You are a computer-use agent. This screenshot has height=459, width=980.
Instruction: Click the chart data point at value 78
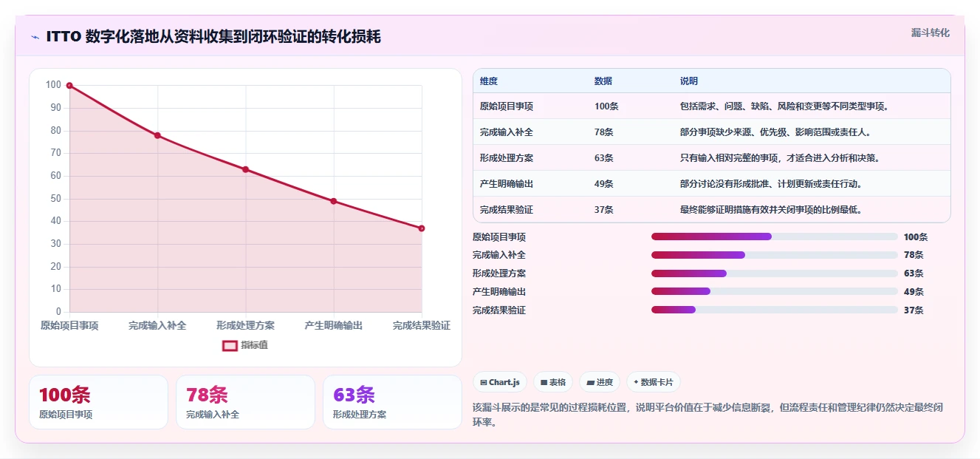(x=157, y=135)
